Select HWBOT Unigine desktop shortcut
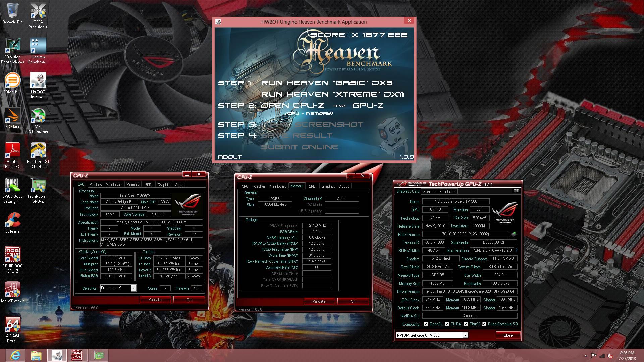This screenshot has width=644, height=362. (38, 86)
